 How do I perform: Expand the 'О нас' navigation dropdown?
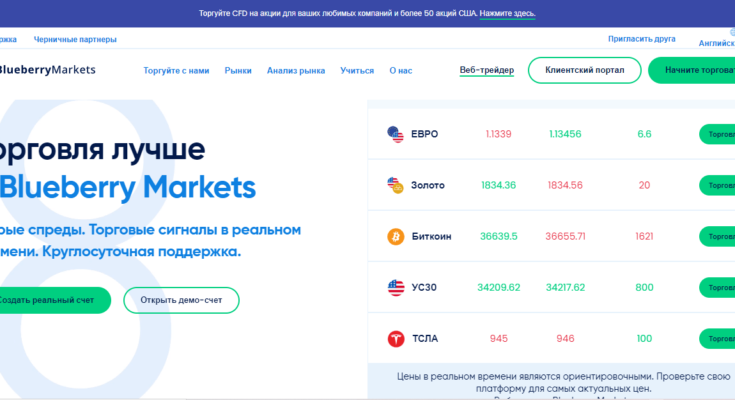tap(400, 71)
